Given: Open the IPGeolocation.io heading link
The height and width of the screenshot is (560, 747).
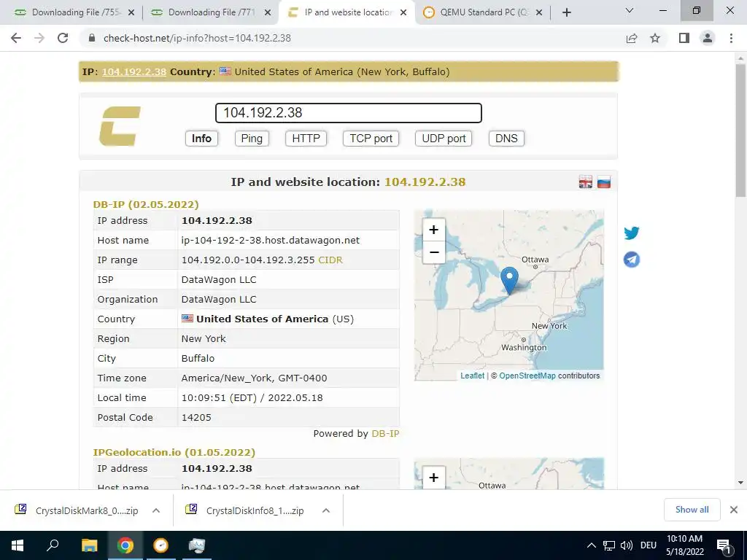Looking at the screenshot, I should (174, 452).
